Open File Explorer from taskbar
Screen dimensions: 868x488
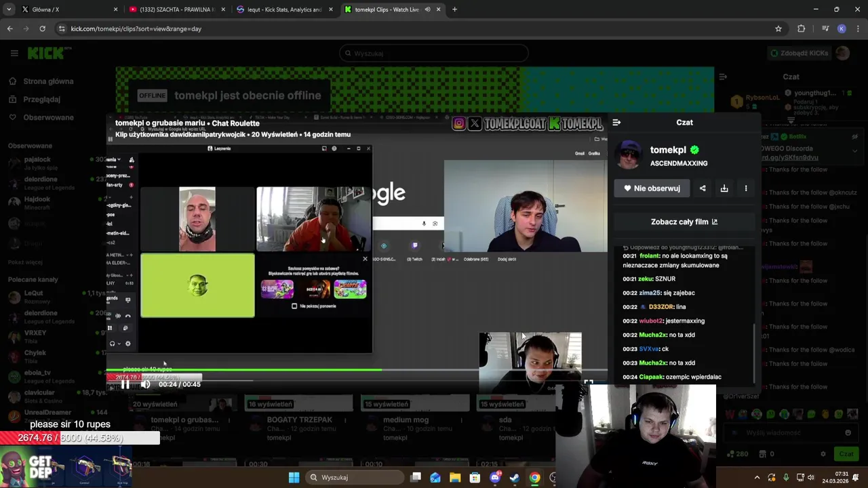click(x=455, y=477)
